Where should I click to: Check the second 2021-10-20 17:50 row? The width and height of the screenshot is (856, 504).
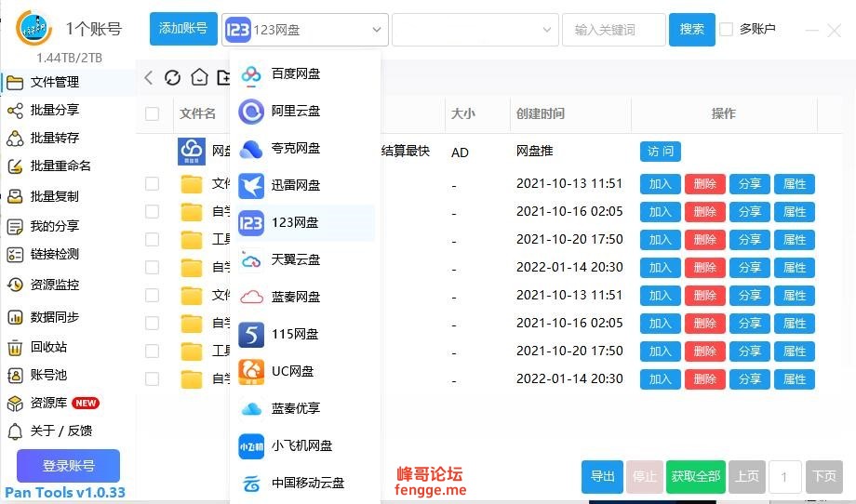click(153, 351)
